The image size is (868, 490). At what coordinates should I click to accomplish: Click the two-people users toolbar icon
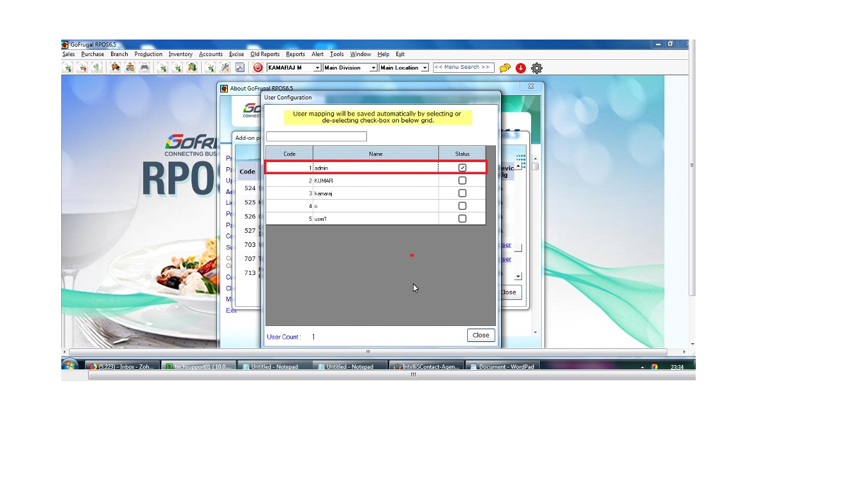[x=130, y=68]
